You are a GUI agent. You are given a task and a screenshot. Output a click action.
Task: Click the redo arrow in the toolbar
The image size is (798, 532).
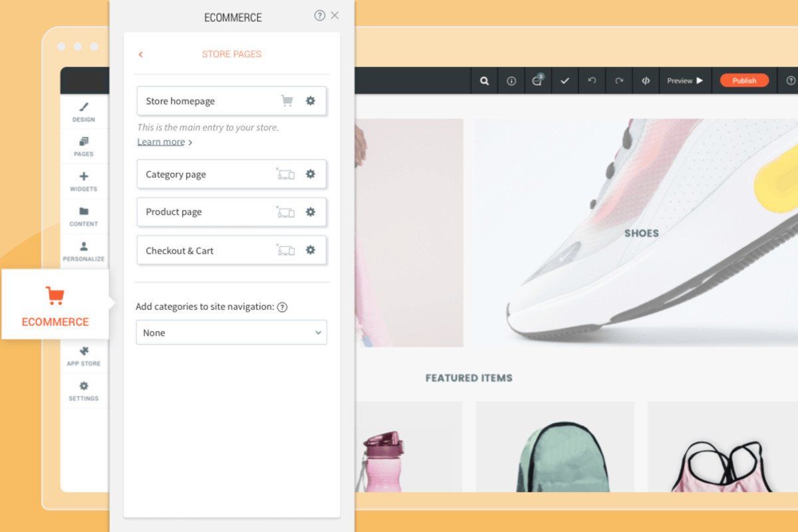click(619, 80)
